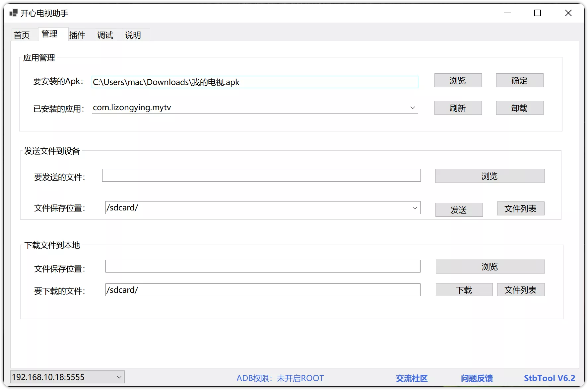Click inside the 要发送的文件 input field
Viewport: 588px width, 390px height.
coord(261,175)
